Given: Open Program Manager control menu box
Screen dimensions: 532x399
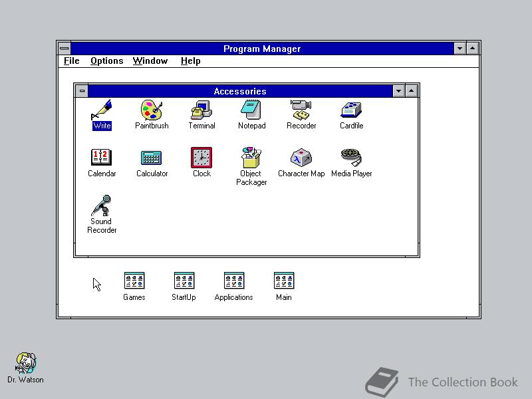Looking at the screenshot, I should (x=65, y=49).
